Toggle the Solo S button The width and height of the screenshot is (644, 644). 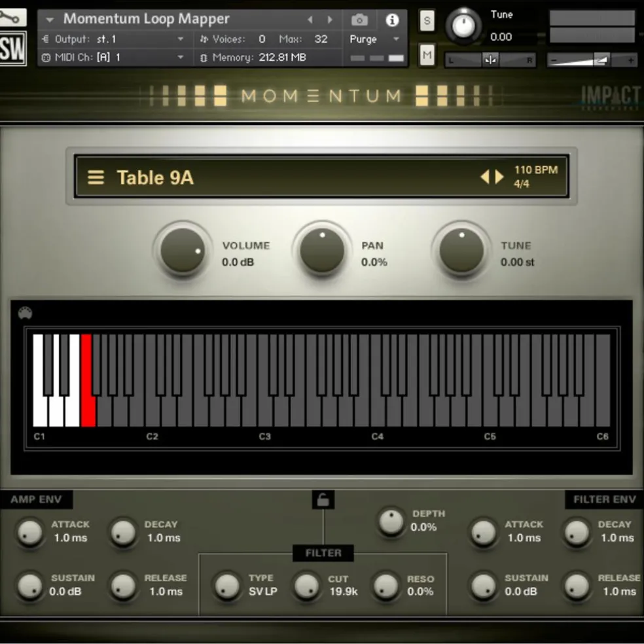(x=427, y=20)
